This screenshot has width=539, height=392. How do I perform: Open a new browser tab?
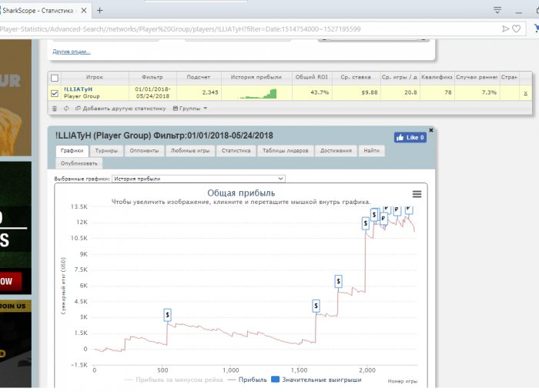(99, 10)
